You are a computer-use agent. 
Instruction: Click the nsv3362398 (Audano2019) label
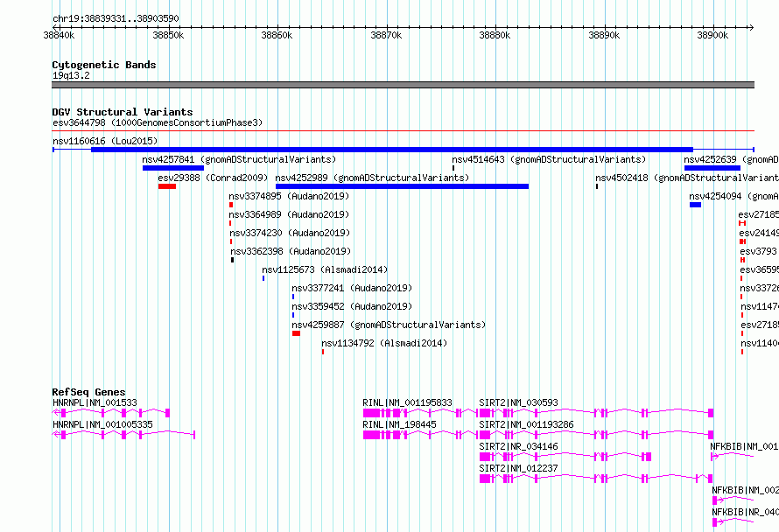[291, 251]
